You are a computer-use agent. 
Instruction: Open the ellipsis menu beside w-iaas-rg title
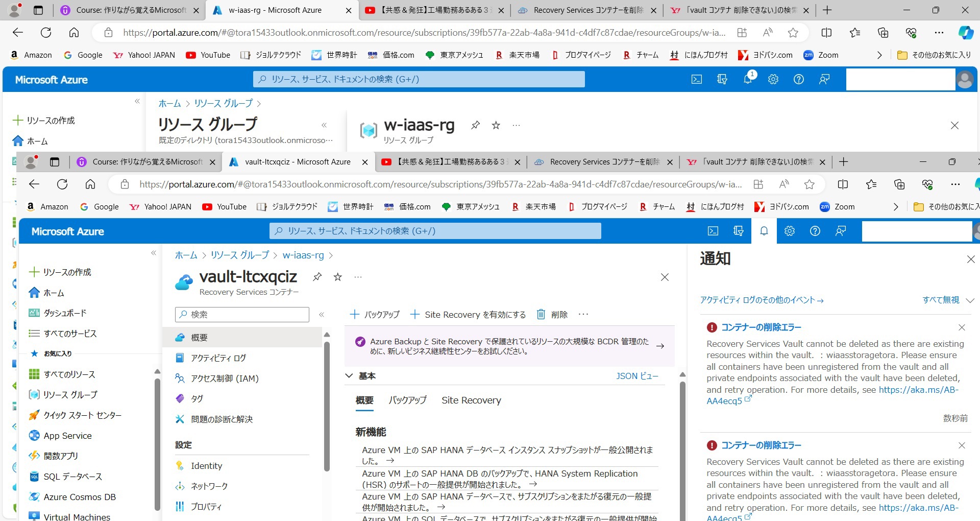[x=517, y=125]
